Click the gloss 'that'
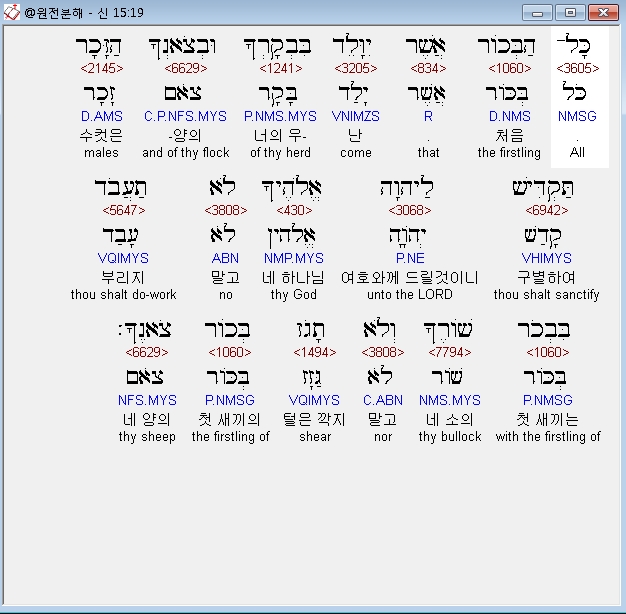This screenshot has height=614, width=626. click(x=428, y=153)
